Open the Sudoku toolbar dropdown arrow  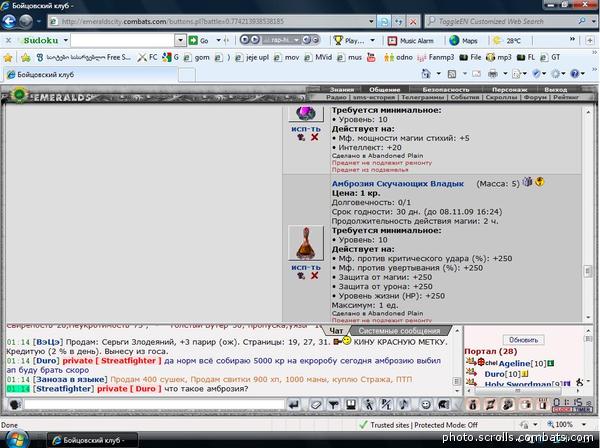pos(66,40)
